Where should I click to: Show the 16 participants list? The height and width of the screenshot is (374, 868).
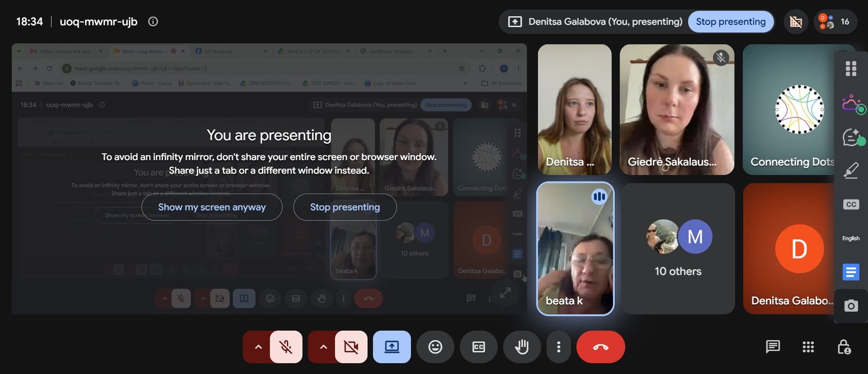point(835,22)
